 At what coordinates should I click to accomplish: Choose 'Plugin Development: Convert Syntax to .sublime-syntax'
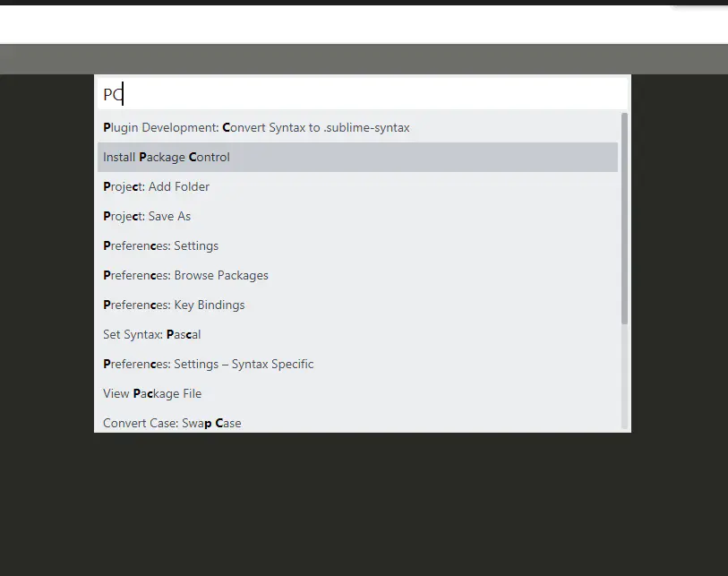256,128
